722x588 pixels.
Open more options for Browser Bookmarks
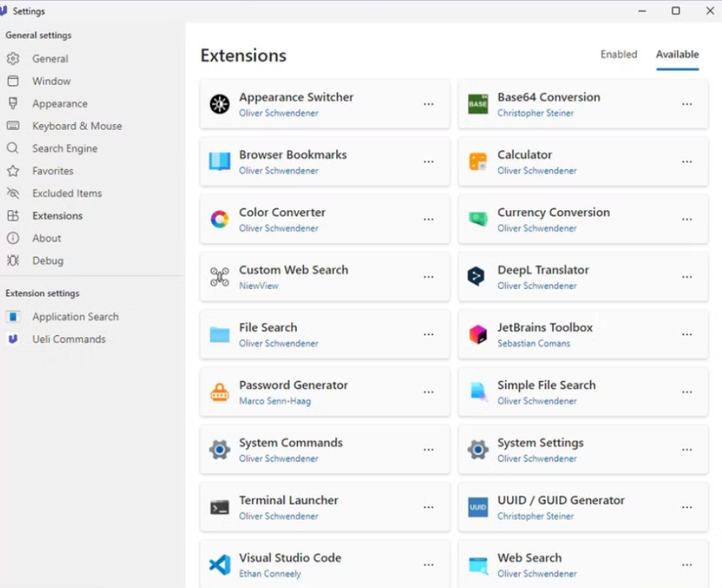[x=428, y=162]
